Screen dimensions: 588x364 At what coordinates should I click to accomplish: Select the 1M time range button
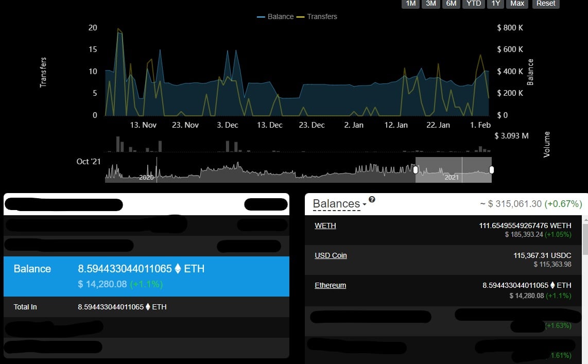coord(411,4)
